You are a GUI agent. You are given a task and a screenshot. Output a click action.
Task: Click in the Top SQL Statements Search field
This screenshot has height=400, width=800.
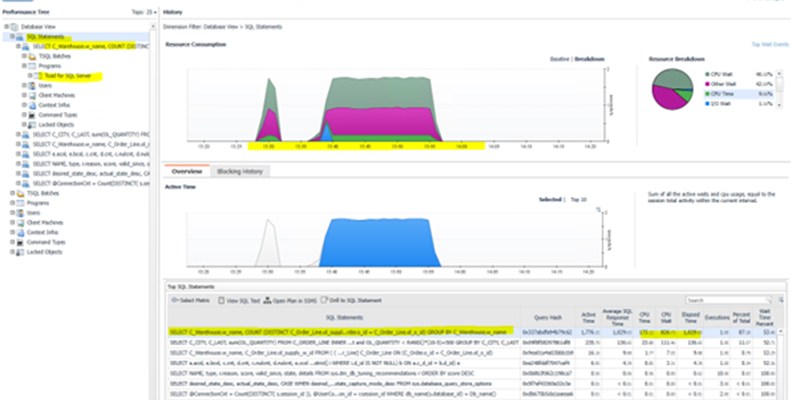[x=724, y=301]
